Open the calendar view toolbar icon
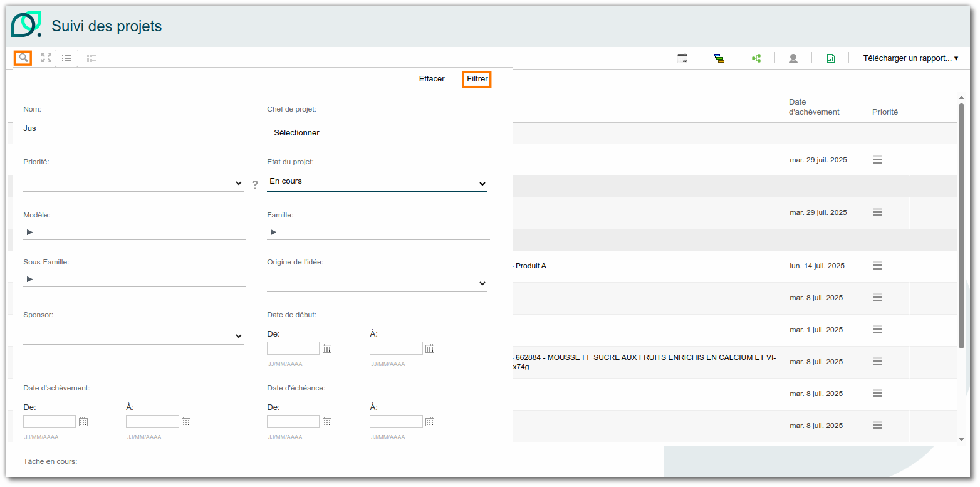The height and width of the screenshot is (487, 980). [682, 58]
